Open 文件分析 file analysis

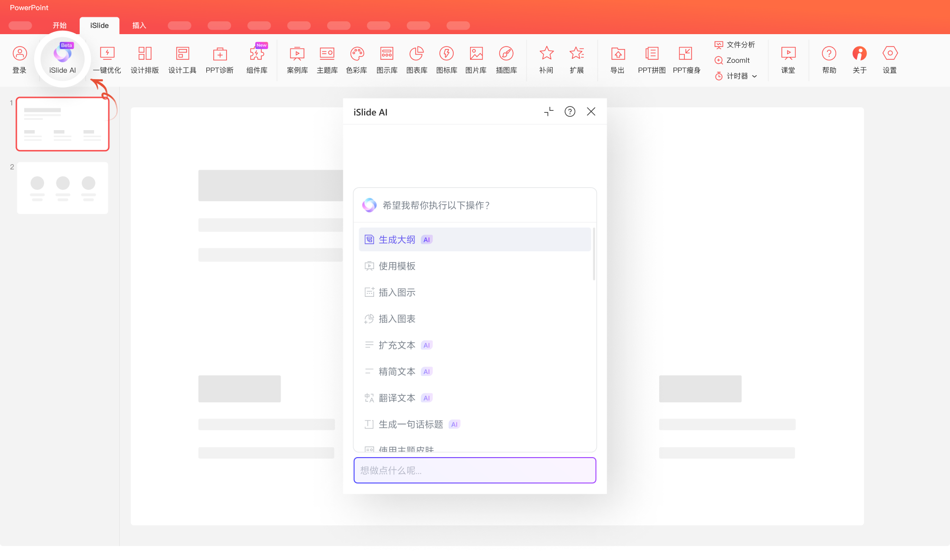tap(735, 45)
